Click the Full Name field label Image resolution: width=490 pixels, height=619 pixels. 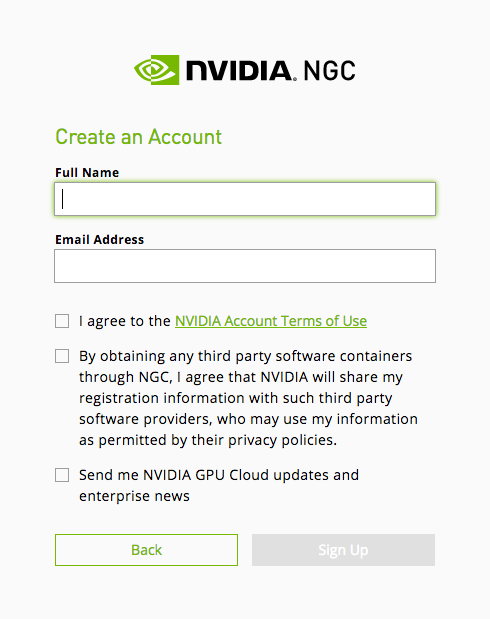(x=87, y=173)
